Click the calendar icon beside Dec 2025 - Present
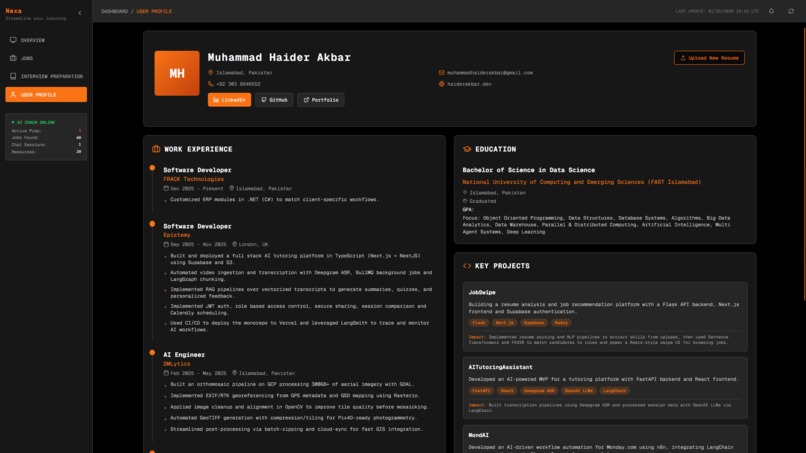Viewport: 806px width, 453px height. point(166,188)
